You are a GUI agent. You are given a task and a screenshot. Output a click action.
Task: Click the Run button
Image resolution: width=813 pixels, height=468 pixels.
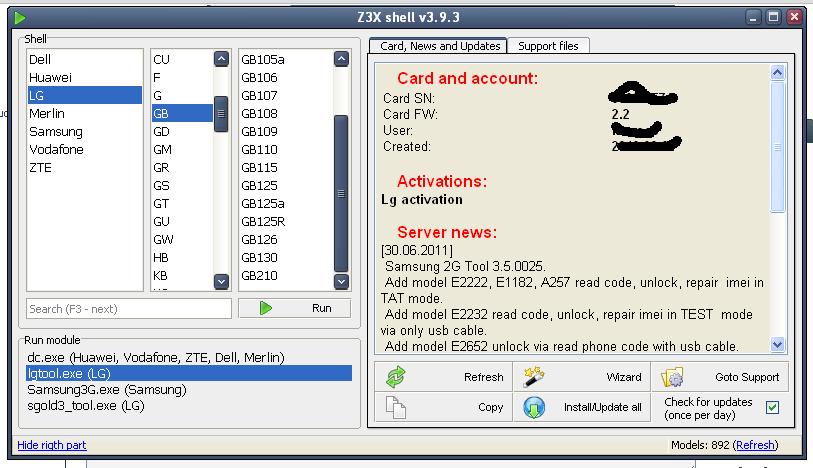tap(295, 308)
